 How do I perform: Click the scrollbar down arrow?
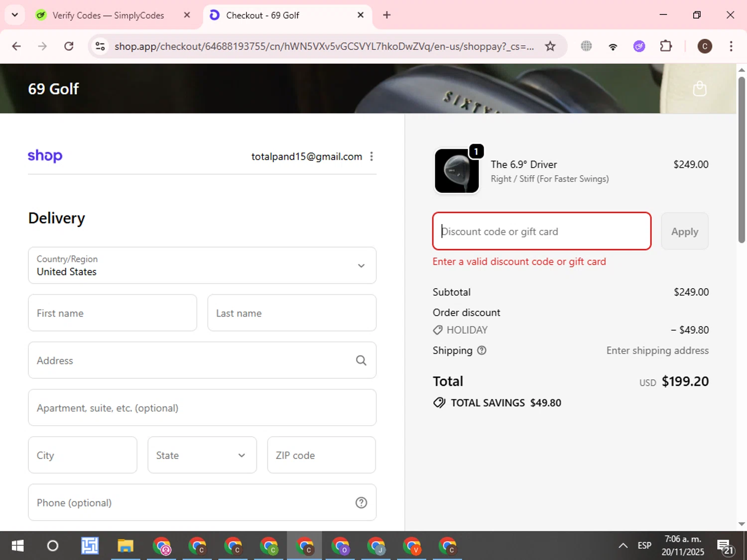742,524
